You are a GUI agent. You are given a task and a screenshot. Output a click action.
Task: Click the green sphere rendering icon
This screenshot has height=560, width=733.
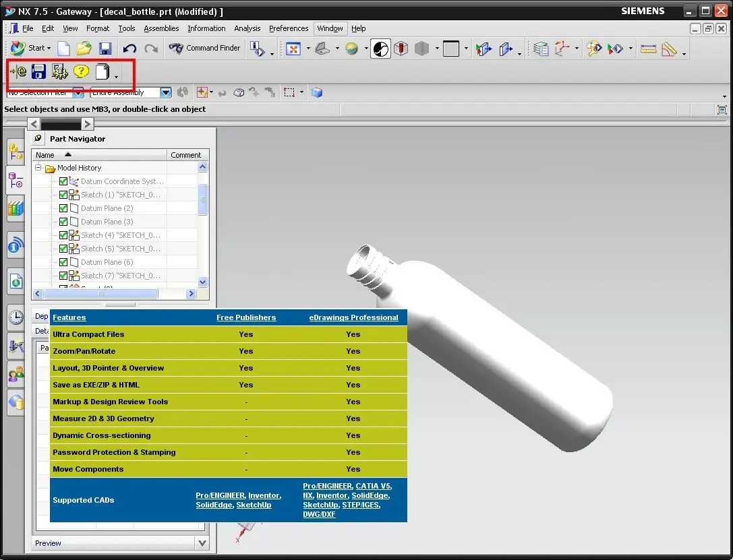(351, 48)
